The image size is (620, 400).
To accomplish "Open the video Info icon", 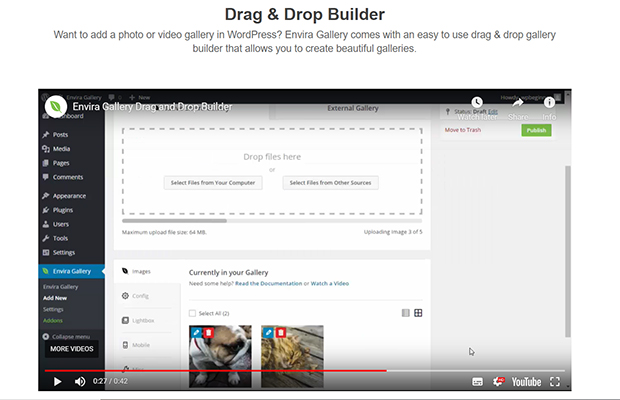I will coord(549,103).
